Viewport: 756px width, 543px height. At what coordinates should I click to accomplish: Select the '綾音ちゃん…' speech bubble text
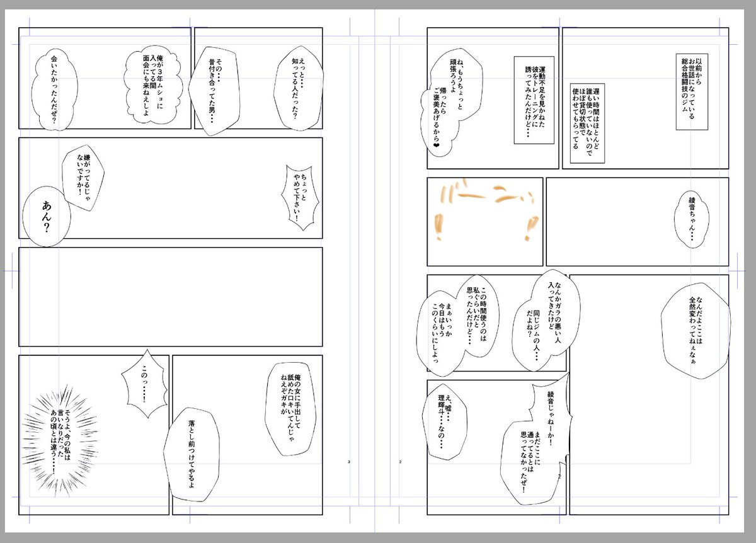click(x=690, y=220)
